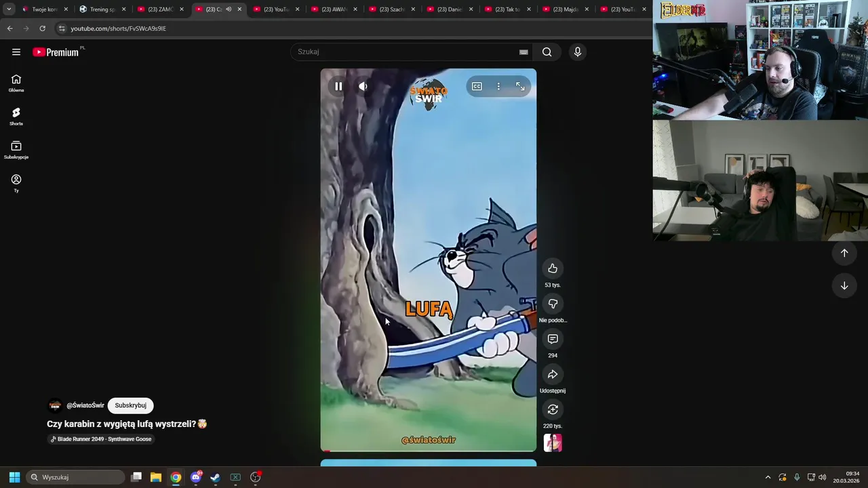
Task: Click the search magnifier button
Action: pyautogui.click(x=547, y=52)
